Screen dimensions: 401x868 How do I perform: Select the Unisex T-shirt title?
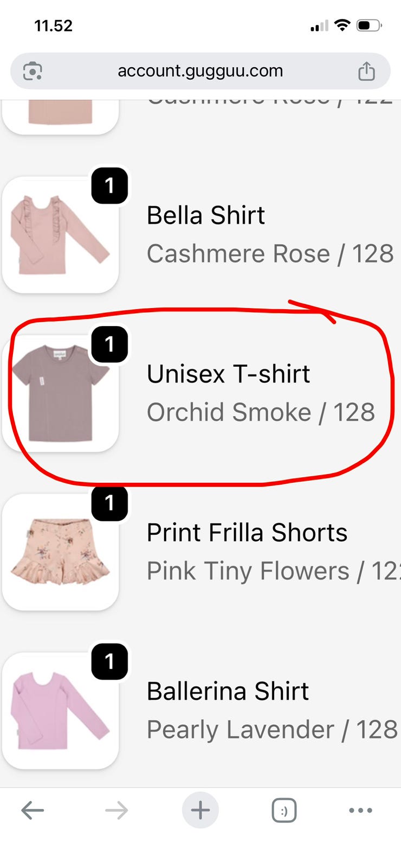[228, 374]
